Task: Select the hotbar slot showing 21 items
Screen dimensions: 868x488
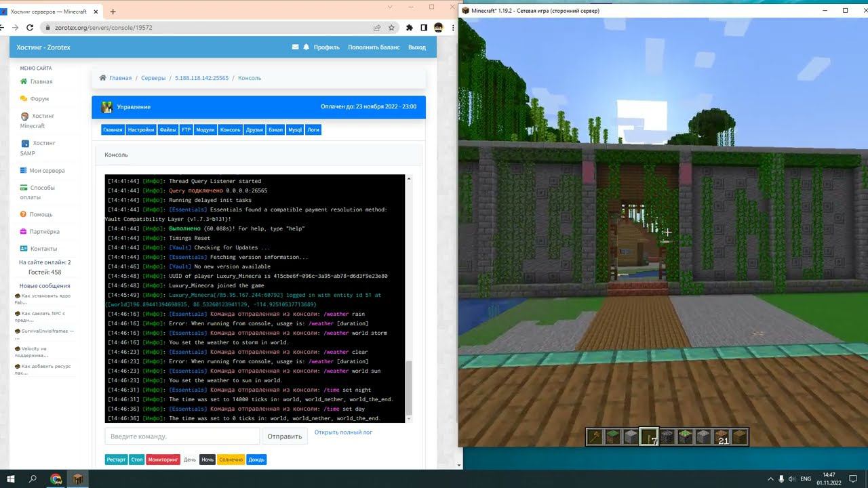Action: [720, 437]
